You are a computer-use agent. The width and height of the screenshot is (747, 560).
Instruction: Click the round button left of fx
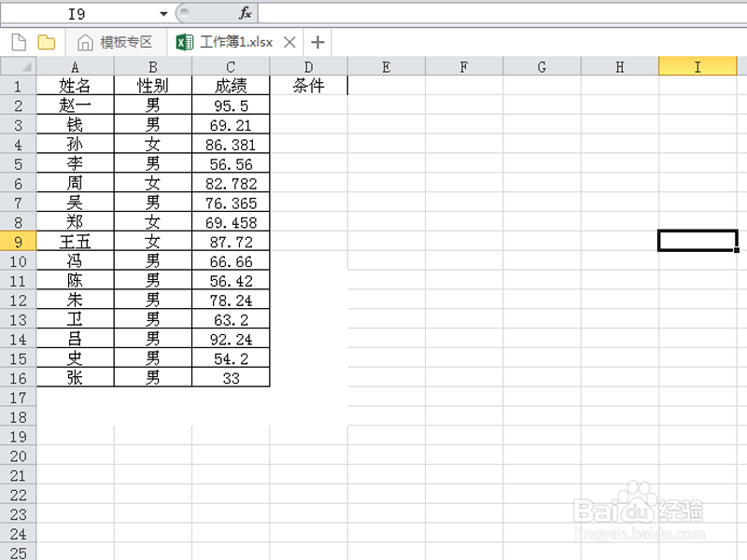point(185,12)
